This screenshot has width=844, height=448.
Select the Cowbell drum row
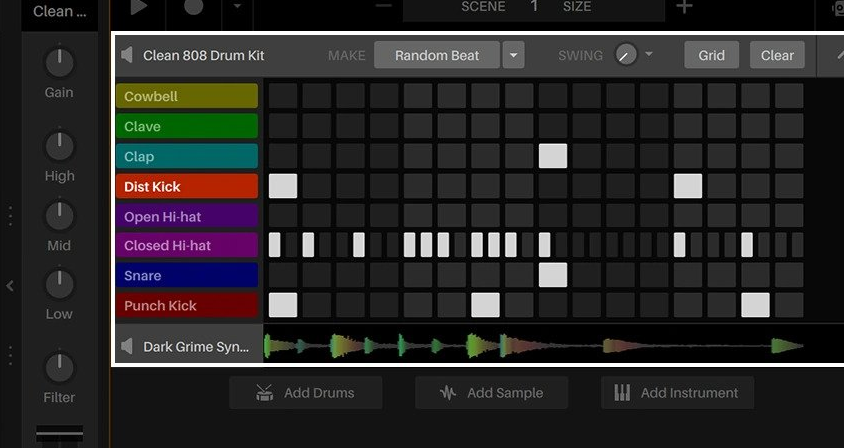pyautogui.click(x=187, y=96)
